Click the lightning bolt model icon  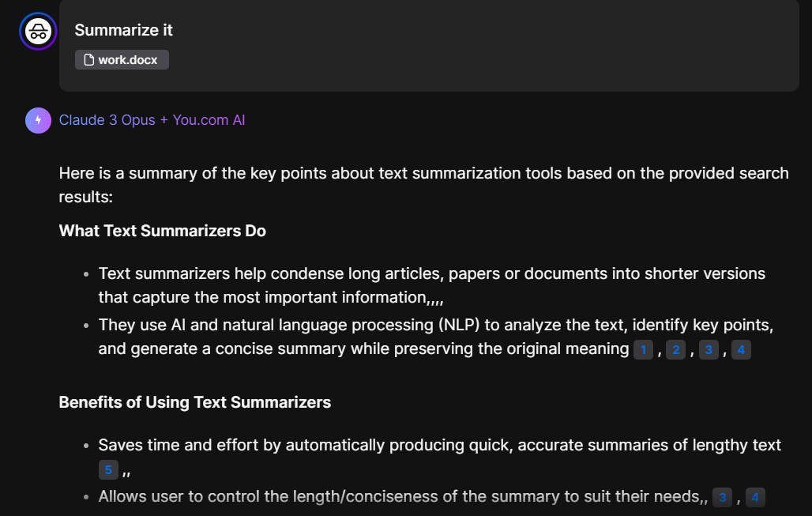(x=38, y=120)
